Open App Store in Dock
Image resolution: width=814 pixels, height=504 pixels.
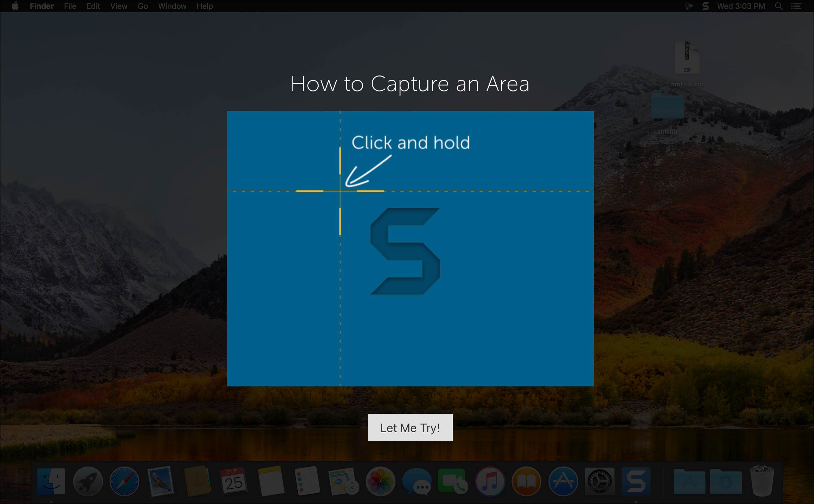pos(563,481)
